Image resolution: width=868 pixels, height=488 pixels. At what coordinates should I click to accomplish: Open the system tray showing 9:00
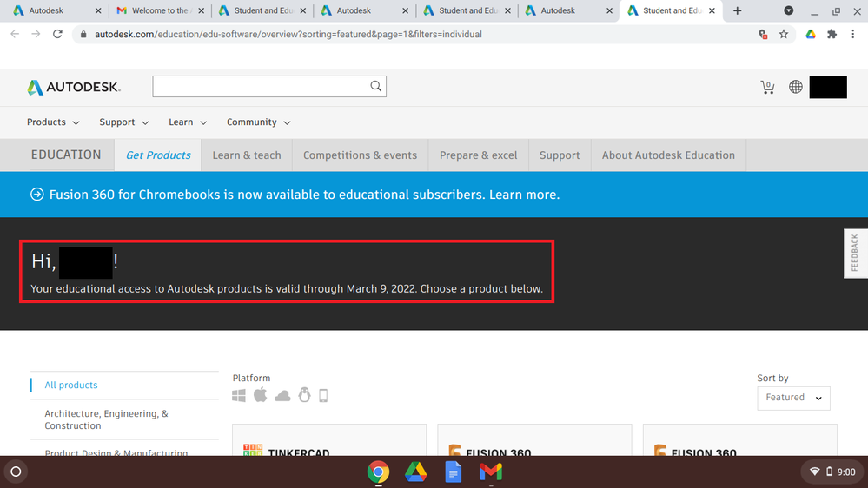tap(832, 472)
